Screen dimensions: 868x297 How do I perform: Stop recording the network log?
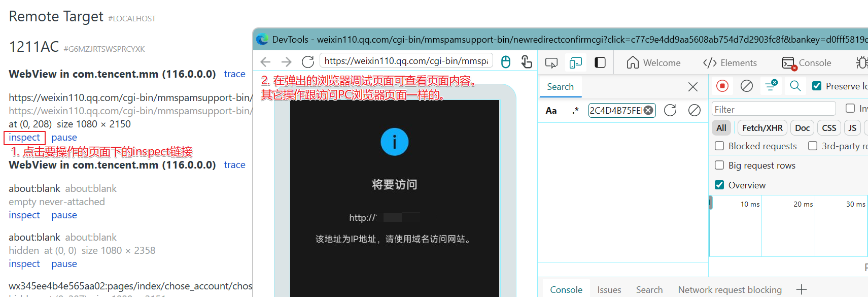722,86
